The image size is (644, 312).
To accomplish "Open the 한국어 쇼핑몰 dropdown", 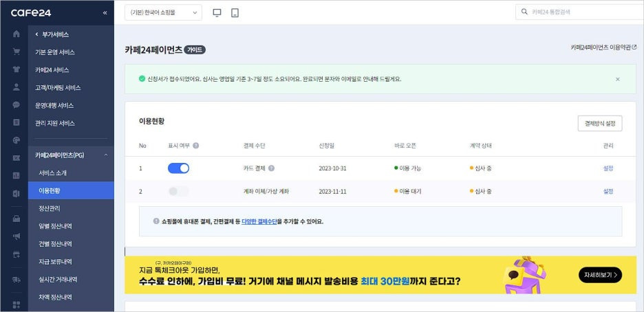I will coord(164,12).
